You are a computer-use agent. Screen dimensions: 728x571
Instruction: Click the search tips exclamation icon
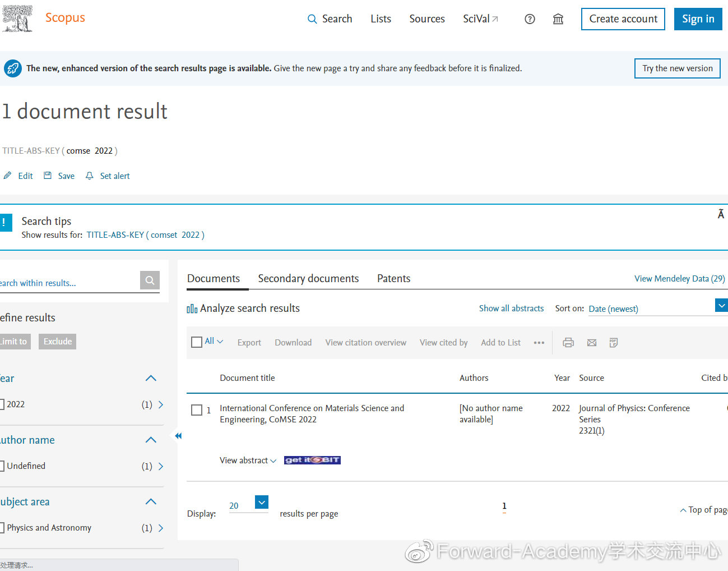[x=4, y=223]
